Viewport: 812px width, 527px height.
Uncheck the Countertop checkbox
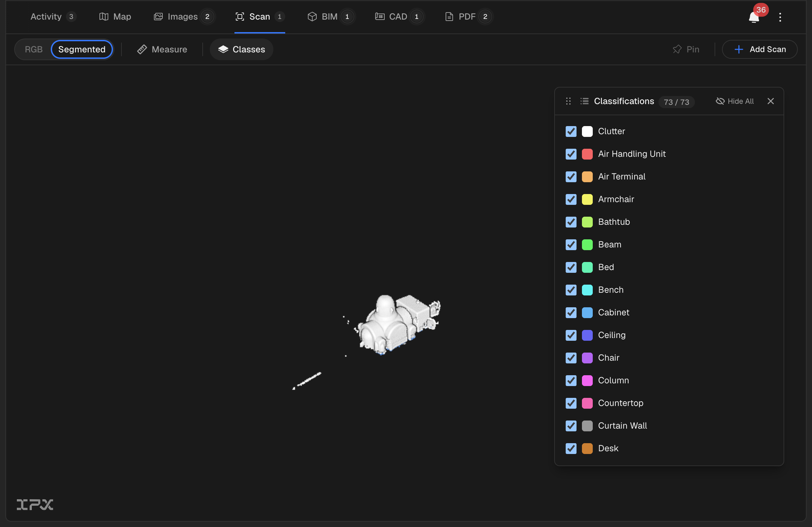(x=571, y=403)
